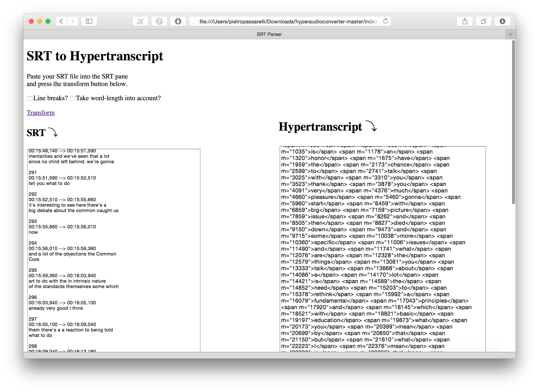539x392 pixels.
Task: Open the Share menu icon
Action: (465, 21)
